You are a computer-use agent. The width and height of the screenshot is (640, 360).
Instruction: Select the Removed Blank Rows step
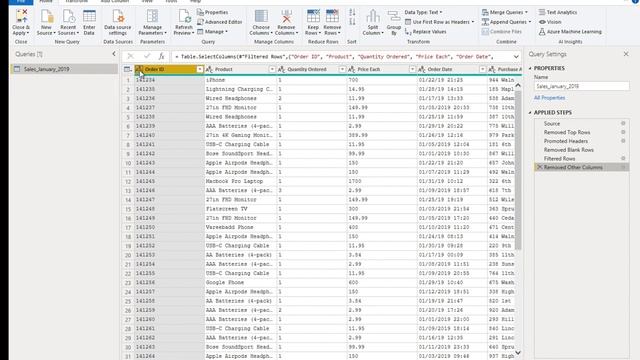[569, 150]
